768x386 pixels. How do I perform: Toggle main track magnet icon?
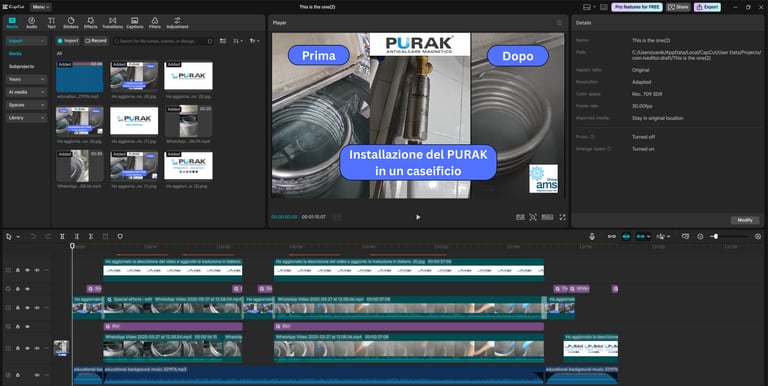(x=611, y=237)
